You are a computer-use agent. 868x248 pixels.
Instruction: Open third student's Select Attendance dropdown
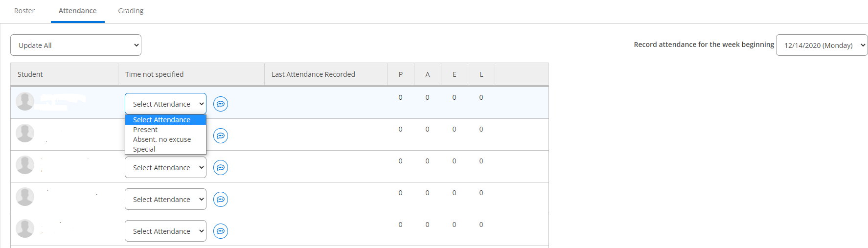pyautogui.click(x=165, y=167)
